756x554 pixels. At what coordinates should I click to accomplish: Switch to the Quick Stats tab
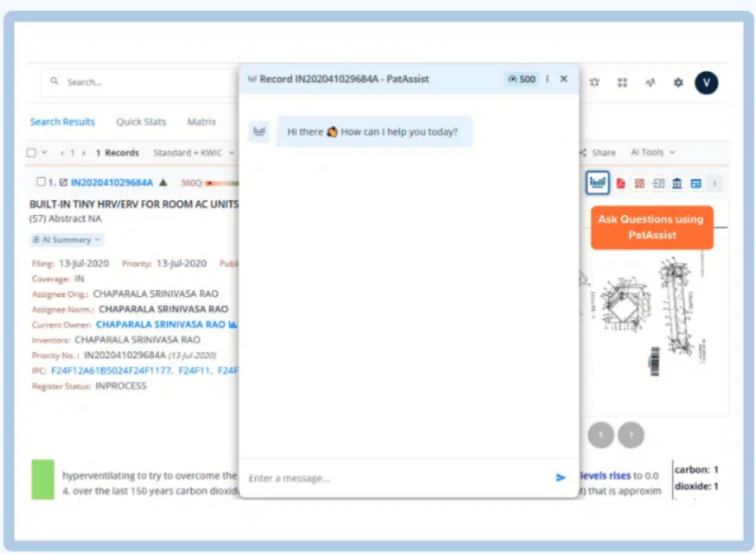coord(141,122)
